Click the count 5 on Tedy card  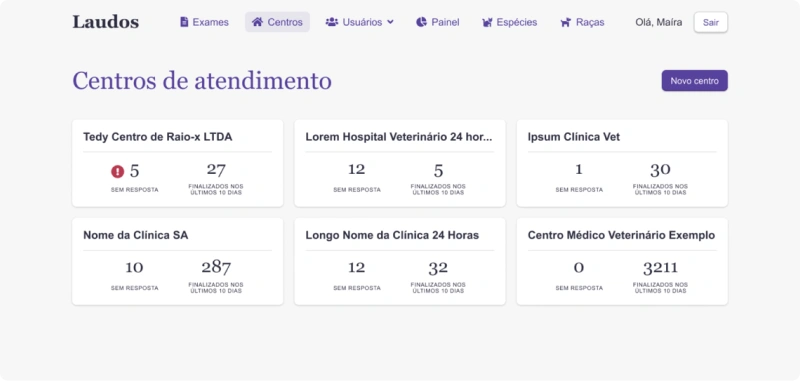point(134,171)
